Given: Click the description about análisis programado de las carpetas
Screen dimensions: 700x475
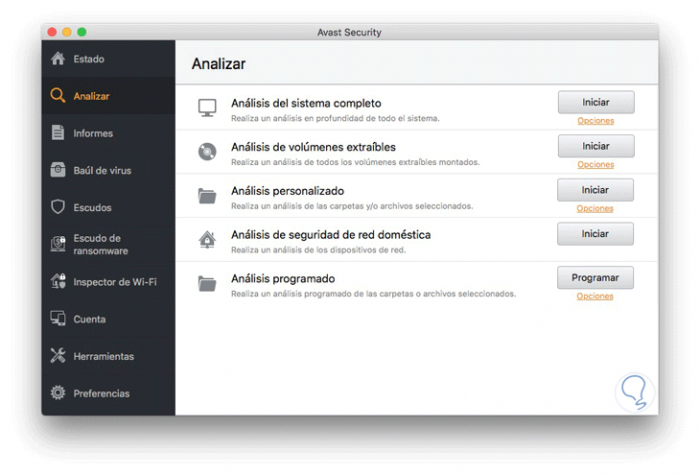Looking at the screenshot, I should coord(373,294).
